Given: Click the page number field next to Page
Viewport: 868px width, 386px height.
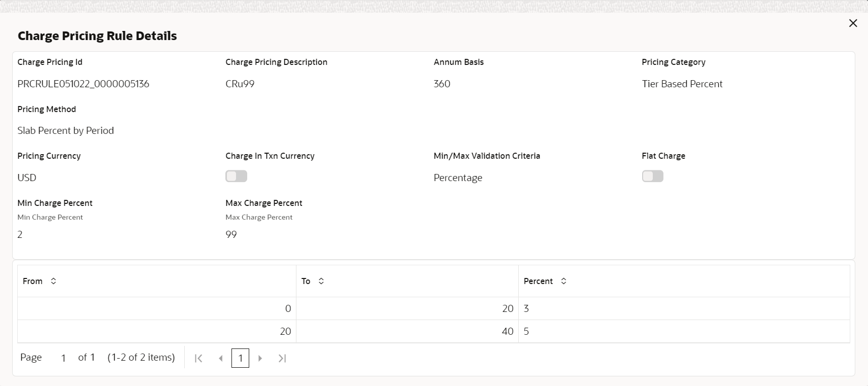Looking at the screenshot, I should pyautogui.click(x=63, y=358).
